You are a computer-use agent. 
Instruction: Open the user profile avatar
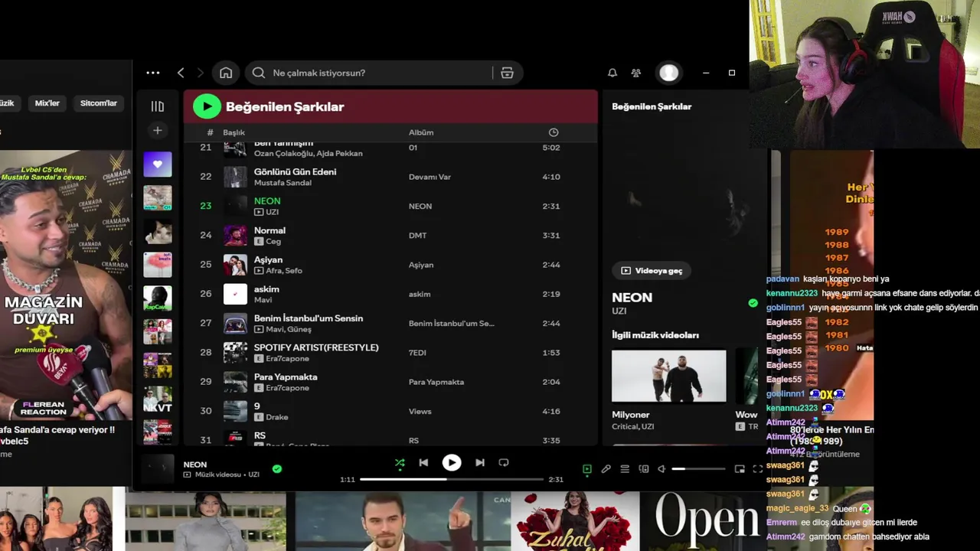click(669, 73)
